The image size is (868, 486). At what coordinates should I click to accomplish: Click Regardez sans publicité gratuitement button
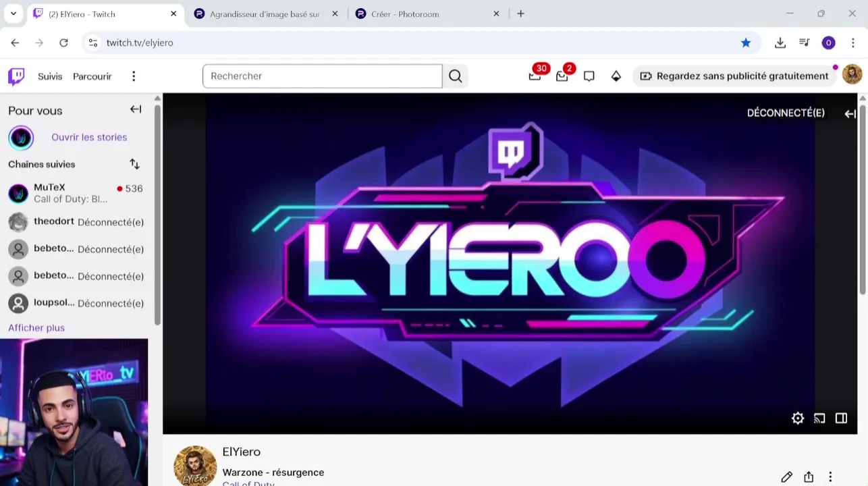pyautogui.click(x=734, y=76)
